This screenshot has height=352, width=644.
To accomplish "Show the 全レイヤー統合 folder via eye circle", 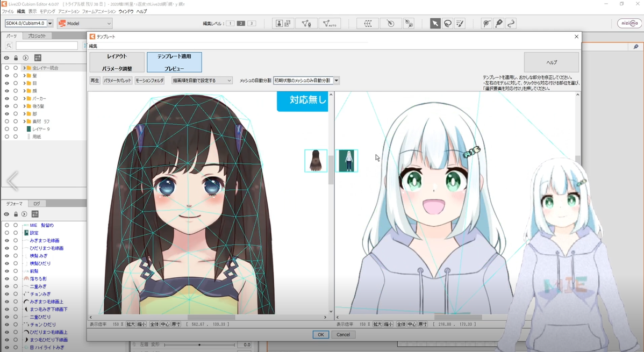I will (6, 68).
